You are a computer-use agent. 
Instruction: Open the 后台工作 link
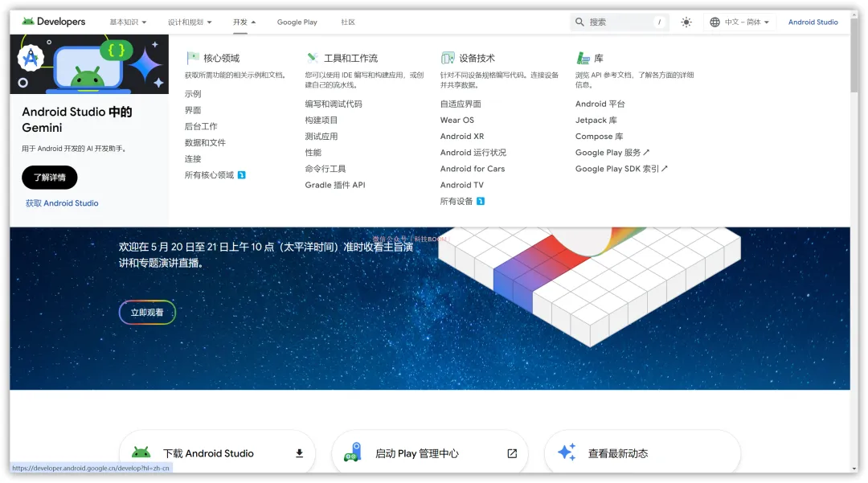pos(201,126)
